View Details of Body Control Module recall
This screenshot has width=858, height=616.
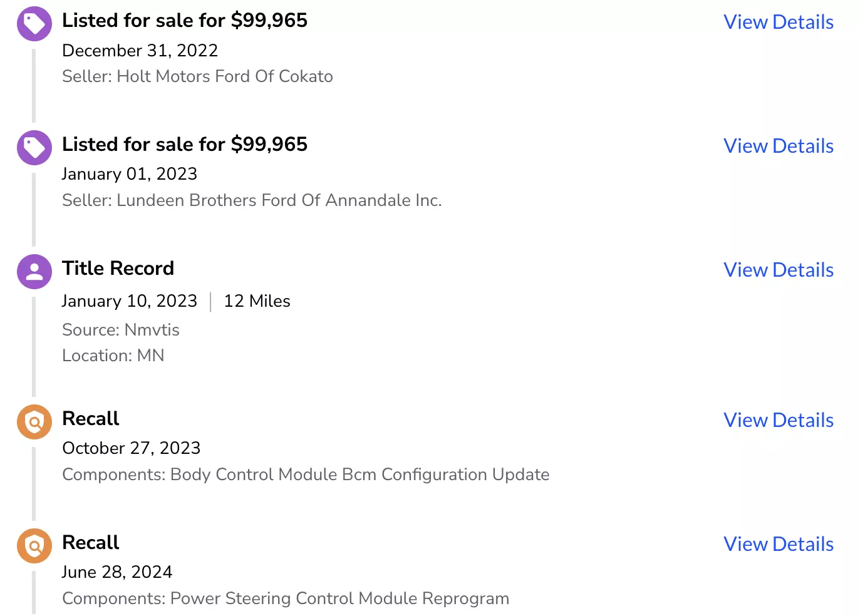[778, 420]
